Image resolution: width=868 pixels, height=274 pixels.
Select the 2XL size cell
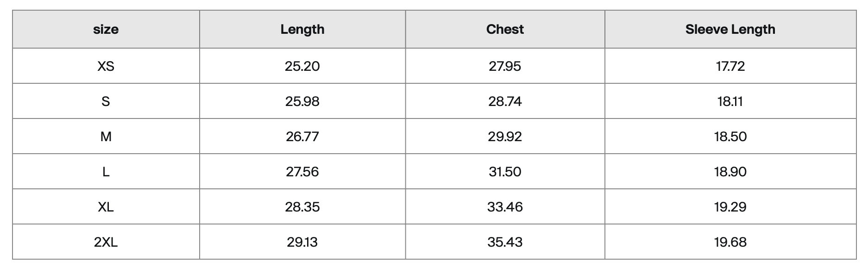106,242
